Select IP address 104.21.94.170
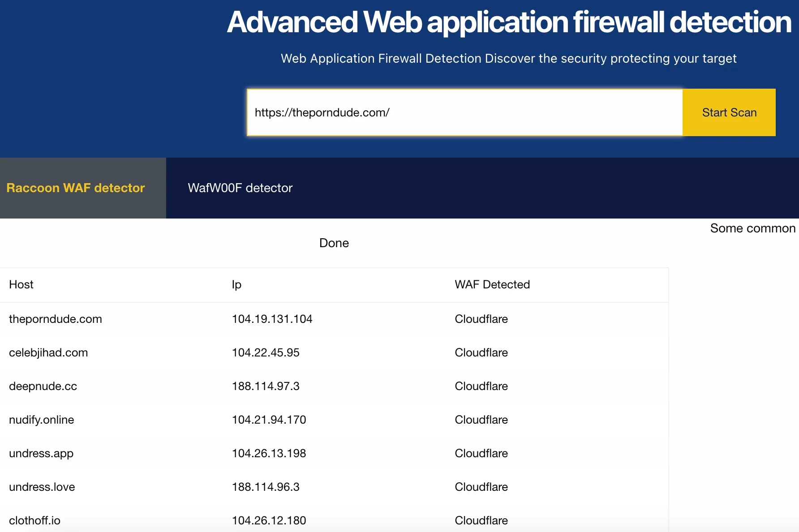The width and height of the screenshot is (799, 532). point(269,420)
